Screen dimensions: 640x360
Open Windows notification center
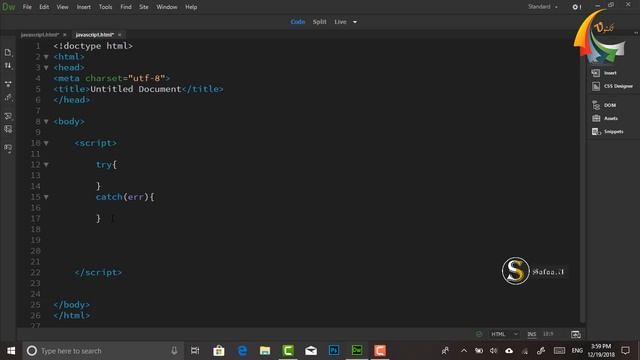click(x=625, y=351)
